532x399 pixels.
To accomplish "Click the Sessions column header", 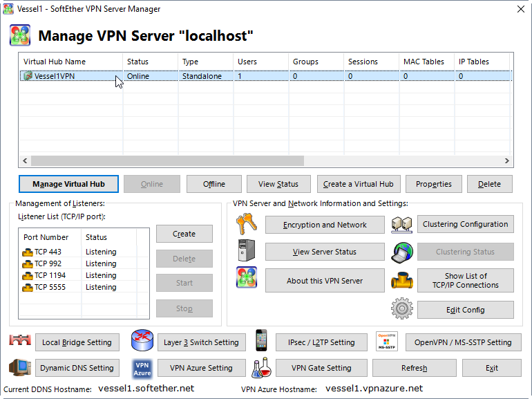I will coord(372,62).
